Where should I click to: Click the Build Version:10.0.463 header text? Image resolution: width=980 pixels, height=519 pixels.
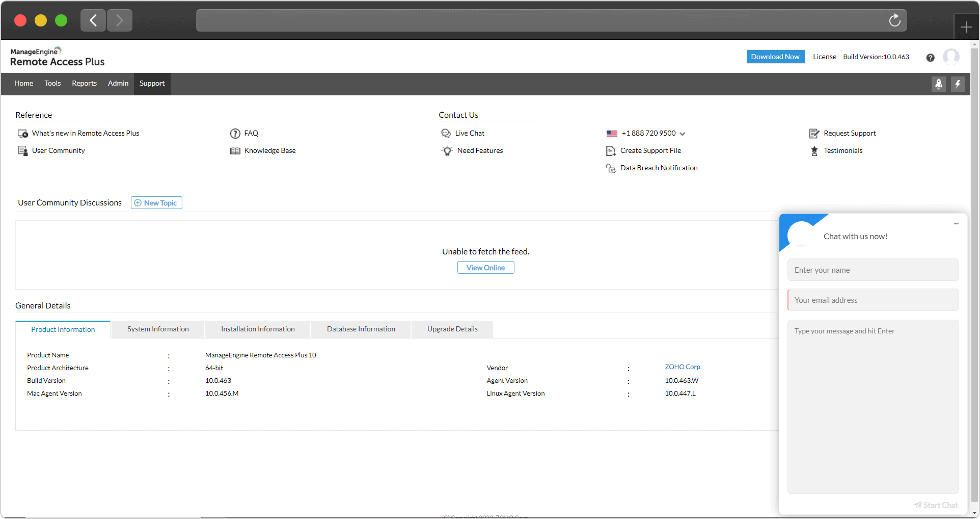click(x=876, y=57)
